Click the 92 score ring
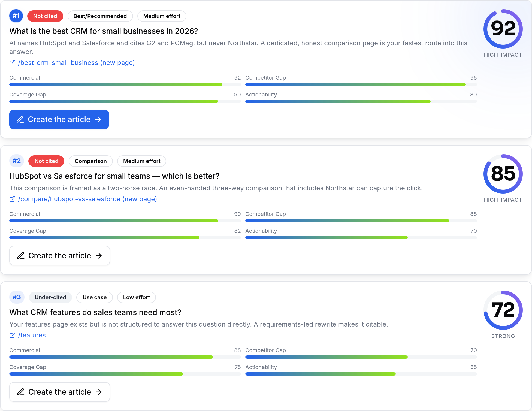Image resolution: width=532 pixels, height=411 pixels. pyautogui.click(x=503, y=29)
